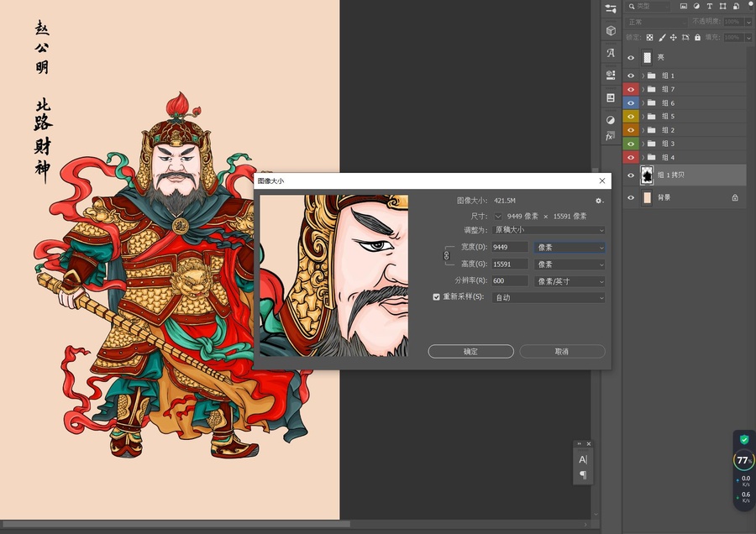The width and height of the screenshot is (756, 534).
Task: Click the face preview image in dialog
Action: 333,275
